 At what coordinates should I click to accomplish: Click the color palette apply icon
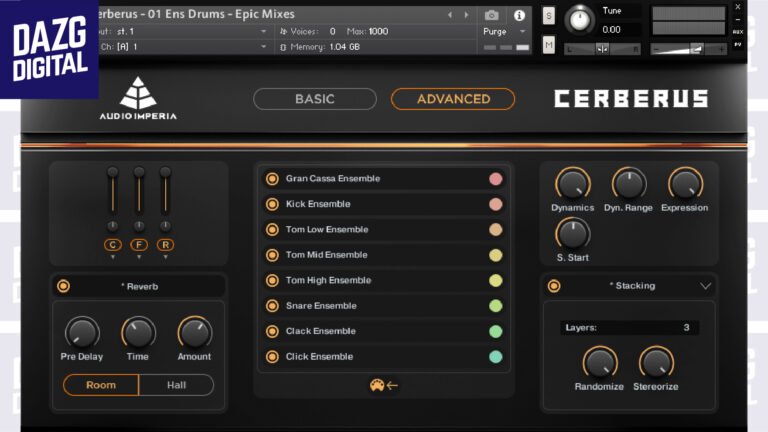point(384,385)
